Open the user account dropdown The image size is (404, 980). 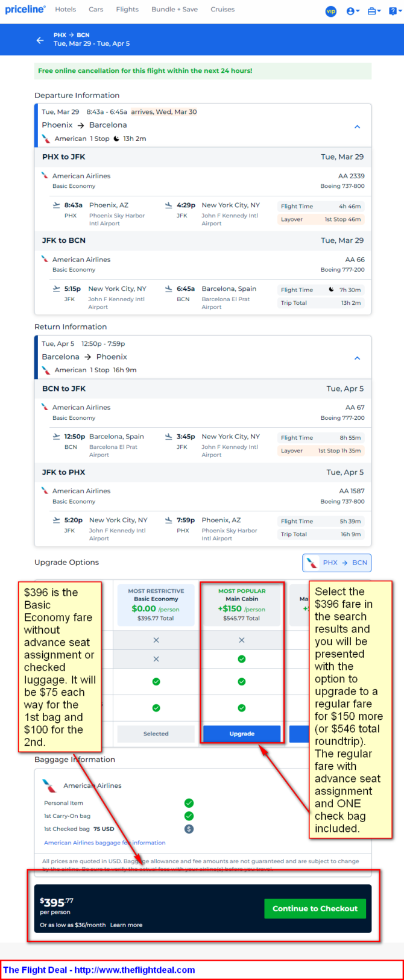(x=353, y=11)
